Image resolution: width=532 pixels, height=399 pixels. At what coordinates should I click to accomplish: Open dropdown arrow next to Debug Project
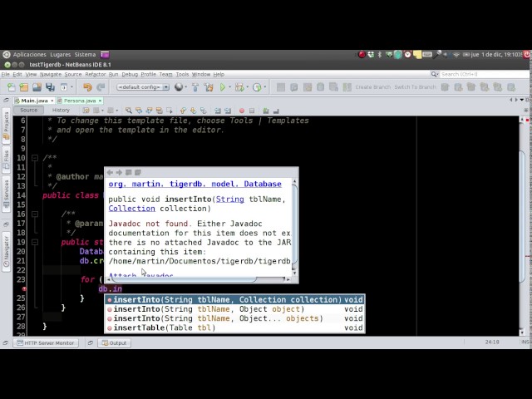[248, 87]
